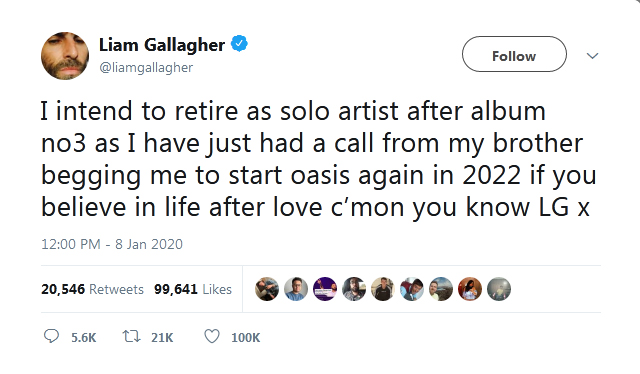
Task: Click the blue verified badge
Action: point(240,44)
